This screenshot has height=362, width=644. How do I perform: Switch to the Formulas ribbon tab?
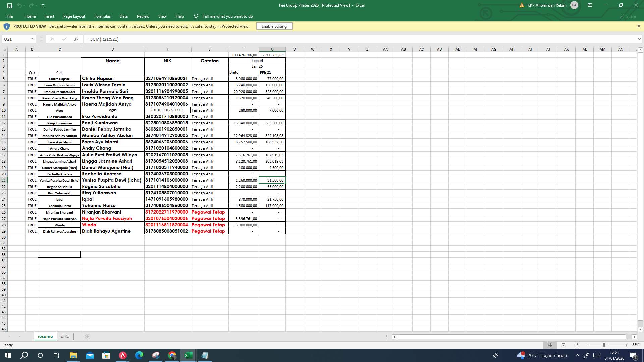[x=102, y=16]
